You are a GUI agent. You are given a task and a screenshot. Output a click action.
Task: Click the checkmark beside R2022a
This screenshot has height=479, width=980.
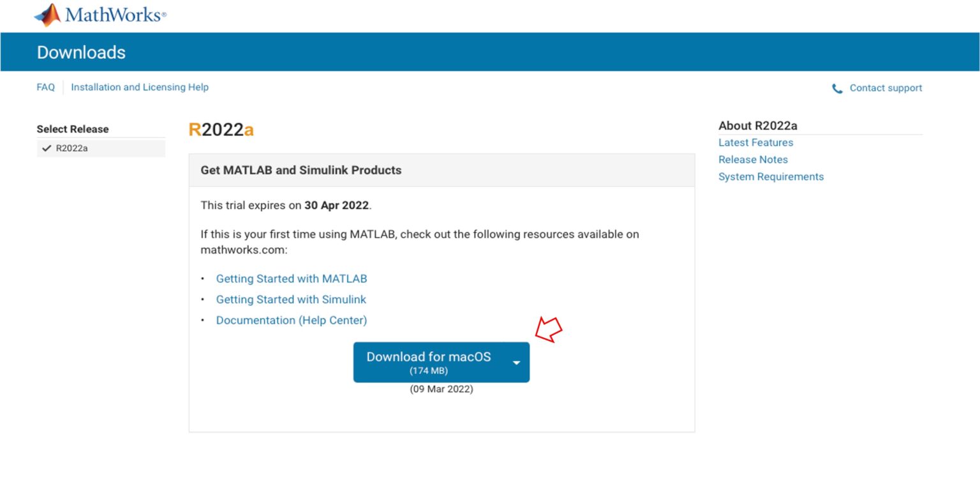tap(47, 147)
